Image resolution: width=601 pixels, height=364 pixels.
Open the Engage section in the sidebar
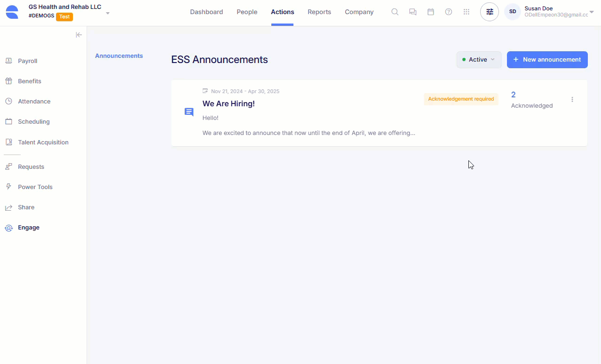[28, 228]
